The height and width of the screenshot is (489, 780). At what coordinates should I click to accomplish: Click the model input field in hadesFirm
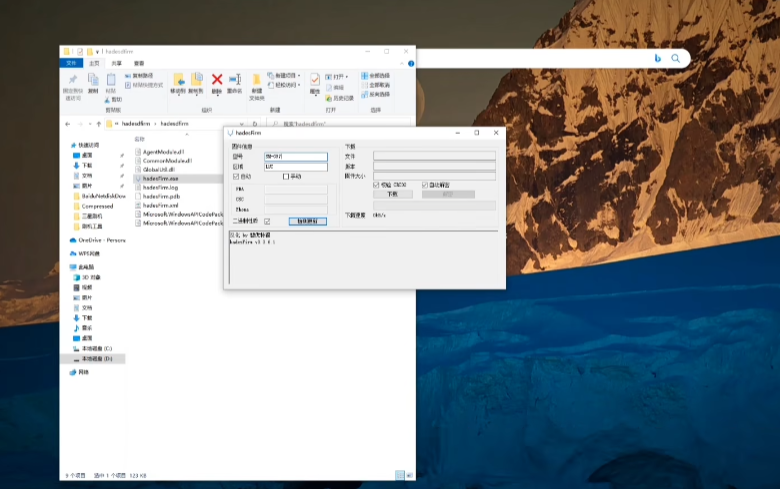tap(295, 156)
